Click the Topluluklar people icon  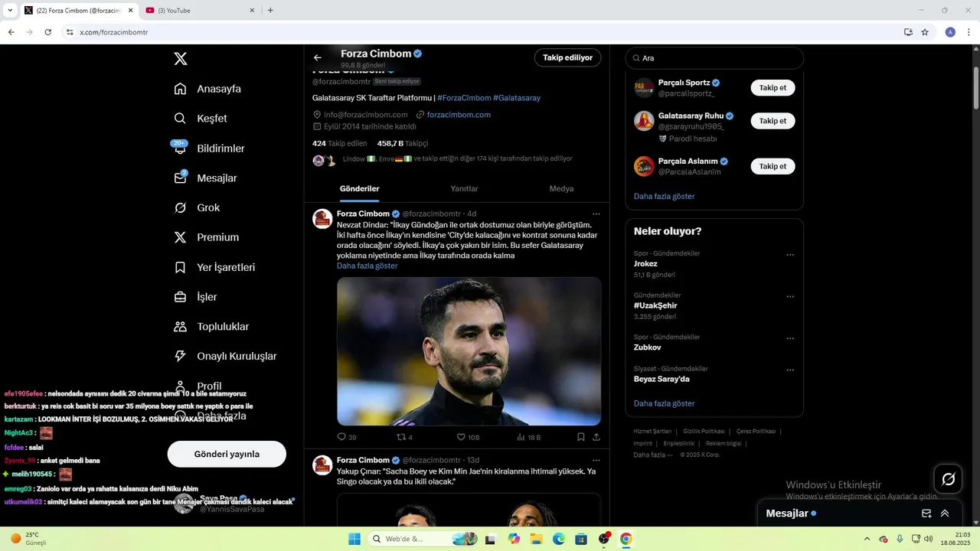click(180, 327)
